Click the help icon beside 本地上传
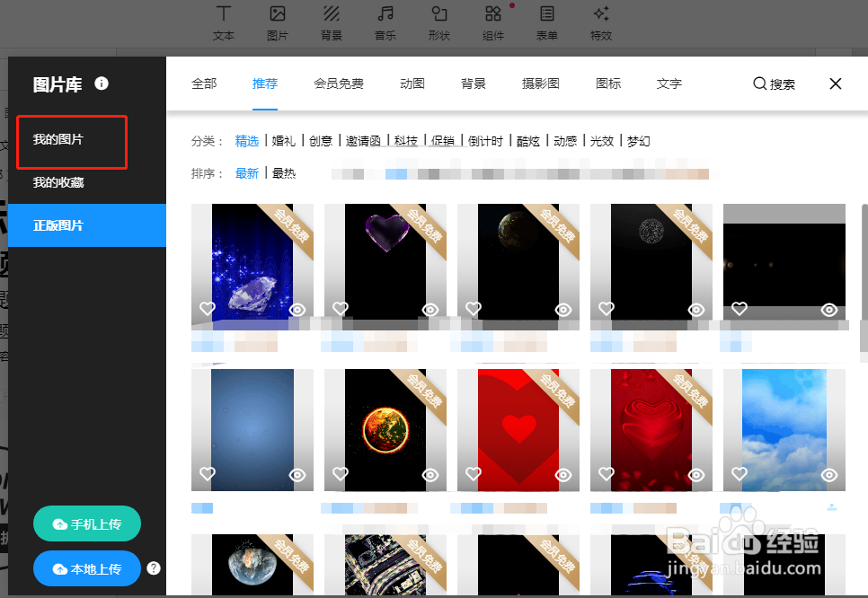Image resolution: width=868 pixels, height=598 pixels. coord(154,568)
